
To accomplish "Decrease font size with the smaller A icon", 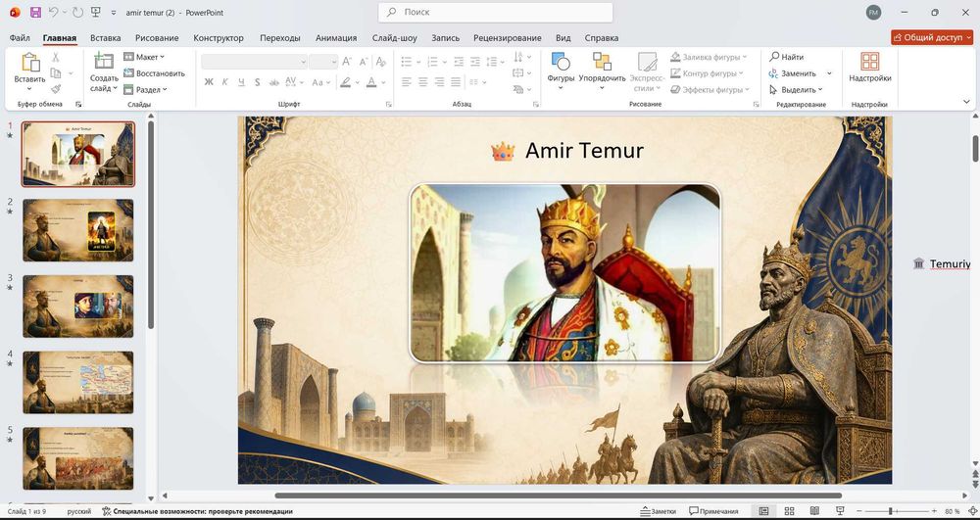I will point(364,61).
